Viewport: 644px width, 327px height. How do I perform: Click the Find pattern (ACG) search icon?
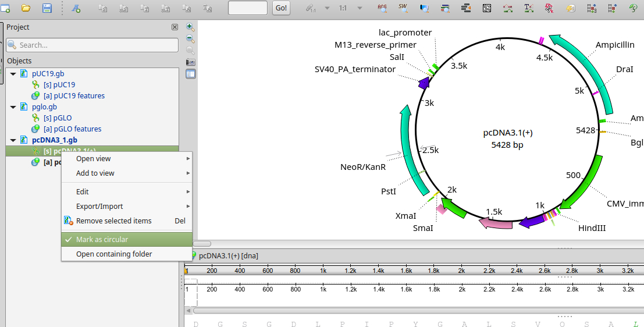[x=382, y=8]
